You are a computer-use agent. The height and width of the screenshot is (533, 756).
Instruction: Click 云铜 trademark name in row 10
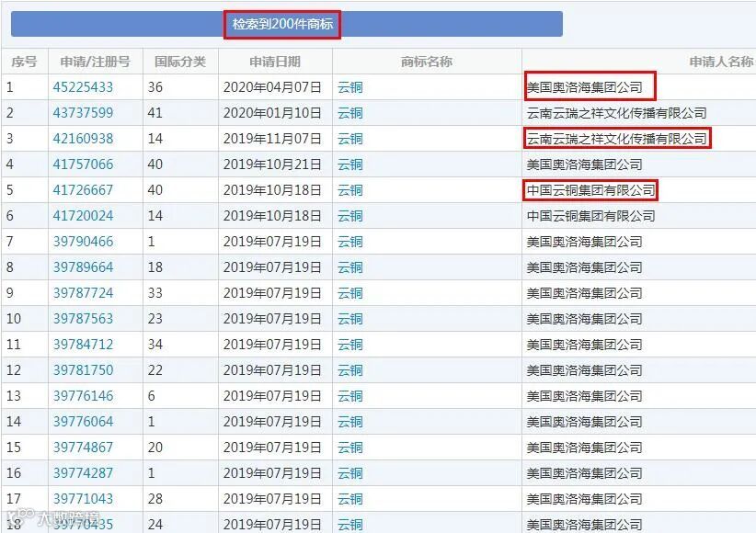click(x=350, y=319)
